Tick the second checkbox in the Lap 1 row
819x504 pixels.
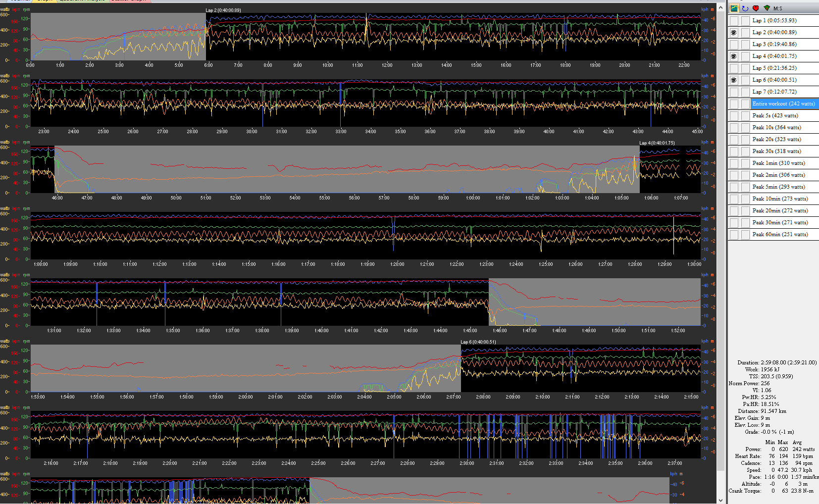[745, 20]
